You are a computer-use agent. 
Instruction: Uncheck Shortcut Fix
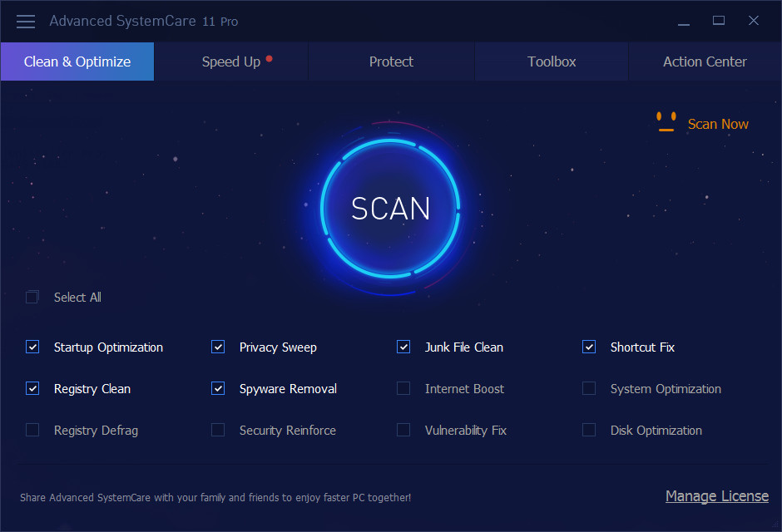[x=589, y=347]
